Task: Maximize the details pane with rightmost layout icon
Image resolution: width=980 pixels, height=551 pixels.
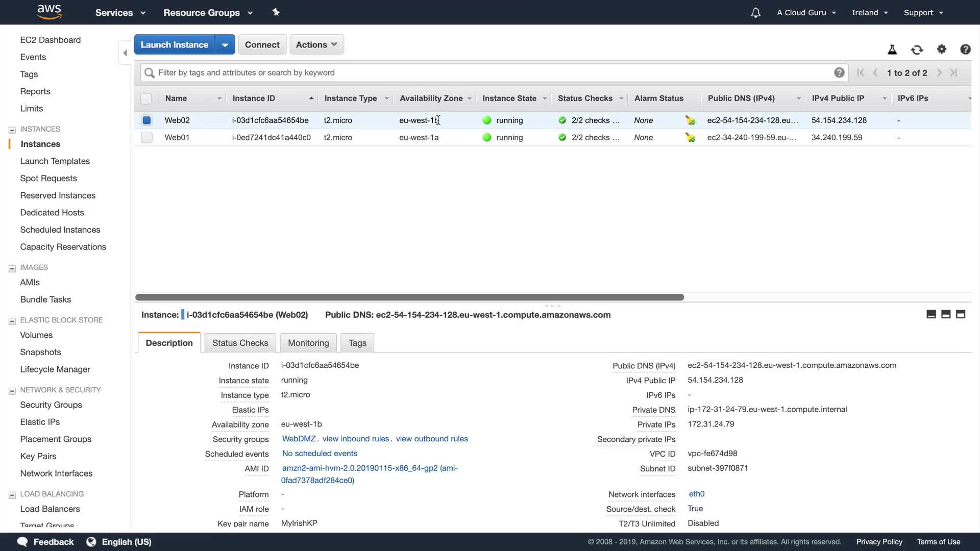Action: tap(960, 314)
